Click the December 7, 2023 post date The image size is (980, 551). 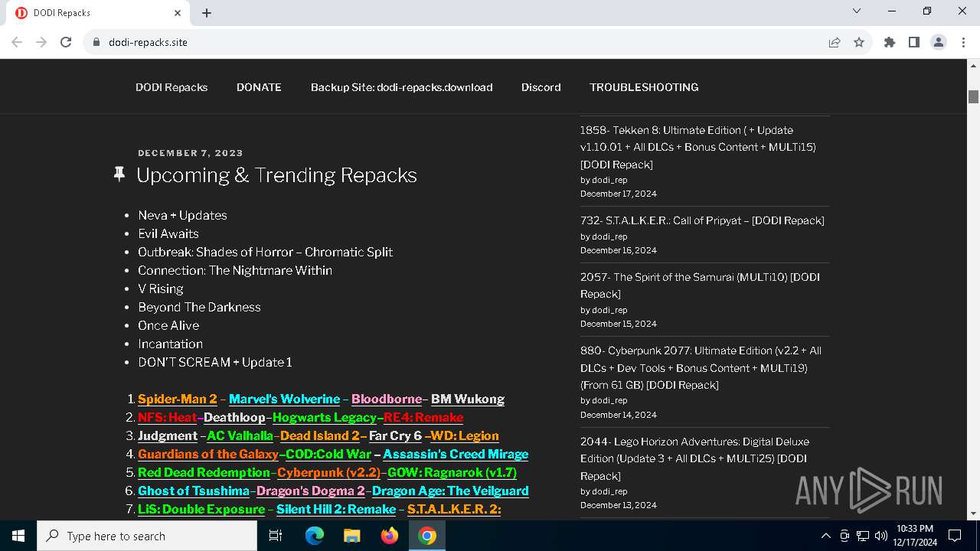[191, 153]
